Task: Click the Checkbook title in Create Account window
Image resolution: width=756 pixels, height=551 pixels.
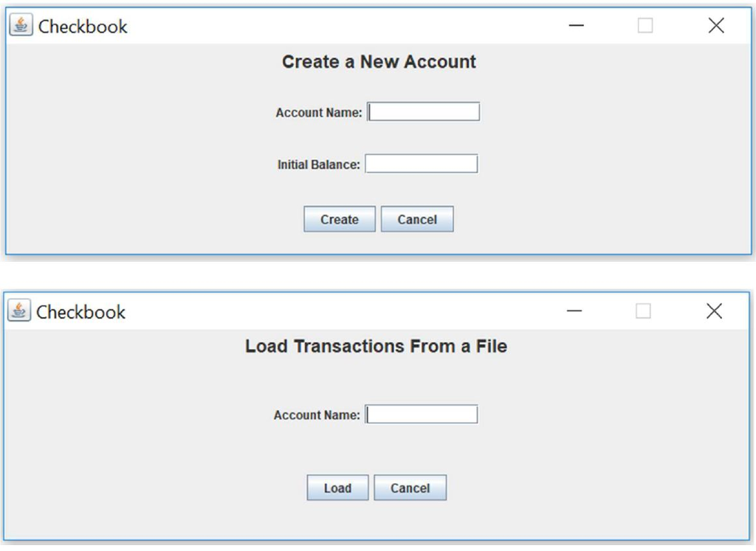Action: 83,27
